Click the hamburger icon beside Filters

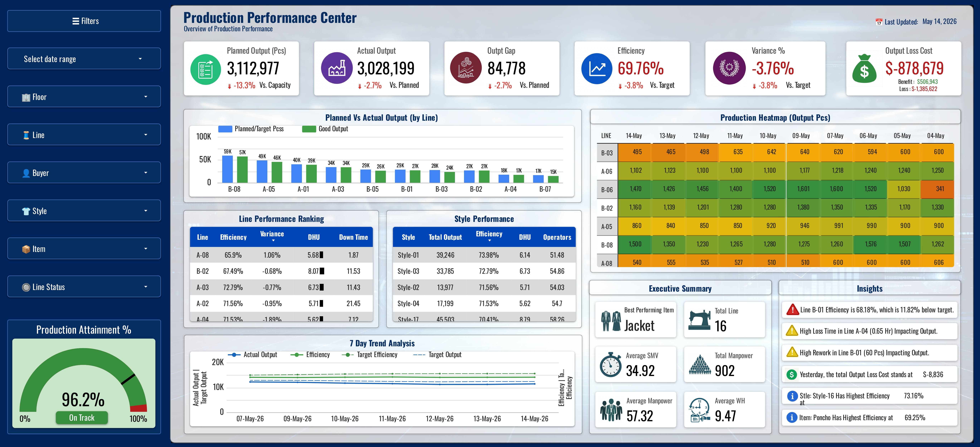click(76, 21)
